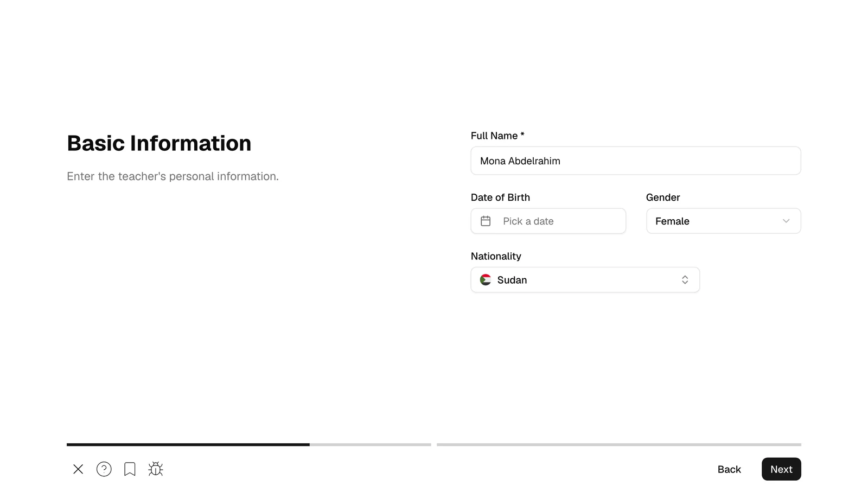This screenshot has height=492, width=868.
Task: Click the second progress bar segment
Action: (x=619, y=445)
